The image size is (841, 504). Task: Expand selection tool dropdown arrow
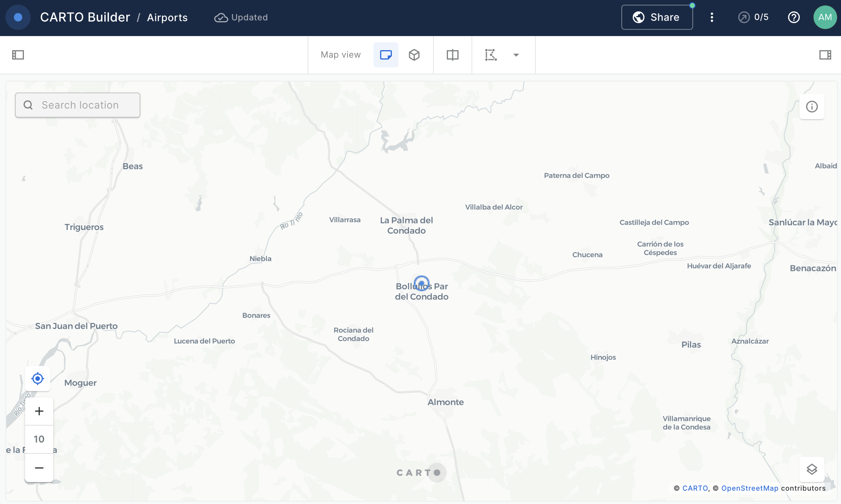516,55
